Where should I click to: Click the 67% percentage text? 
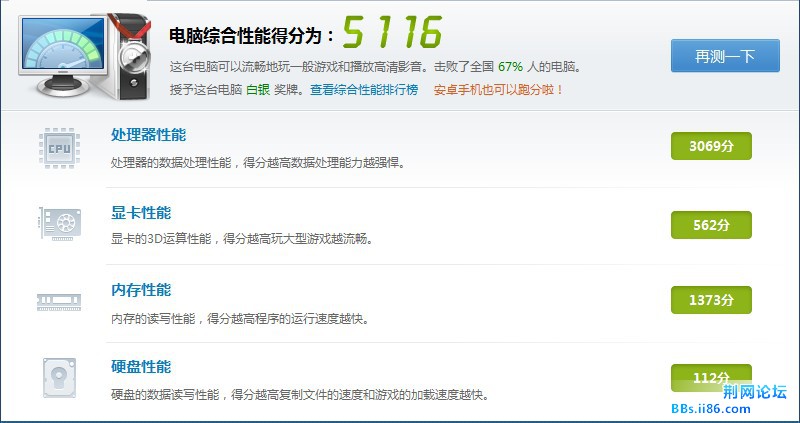pos(511,67)
